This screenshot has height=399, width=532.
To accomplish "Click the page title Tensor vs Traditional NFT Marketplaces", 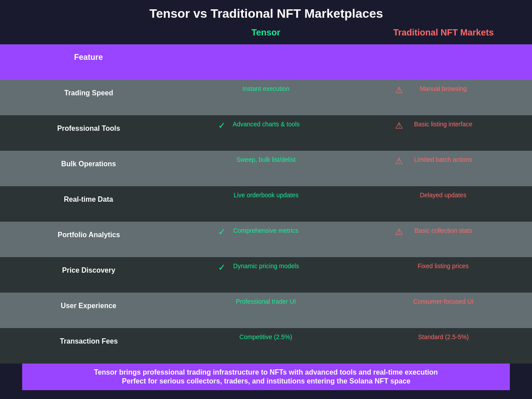I will pos(266,14).
